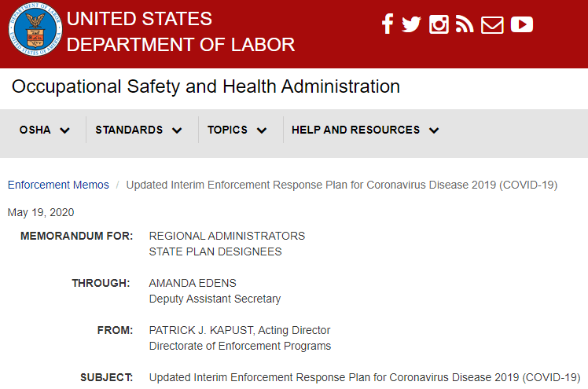Click the Updated Interim Enforcement Response Plan breadcrumb
This screenshot has height=389, width=588.
click(x=342, y=185)
